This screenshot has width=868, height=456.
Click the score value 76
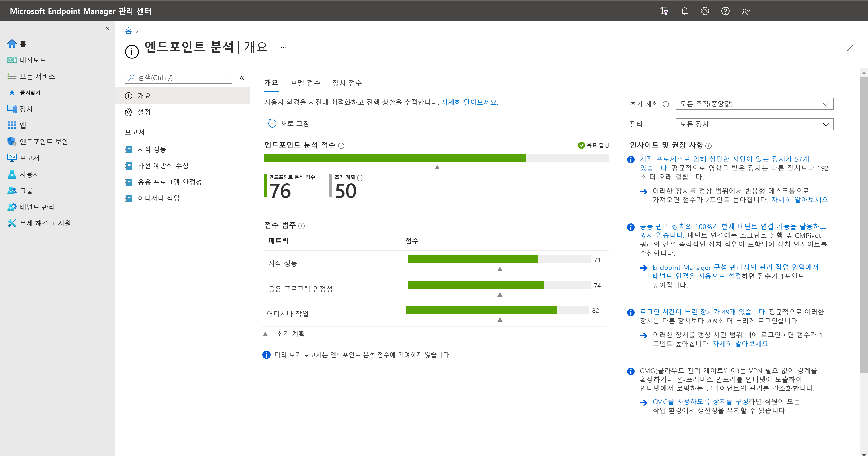click(280, 191)
